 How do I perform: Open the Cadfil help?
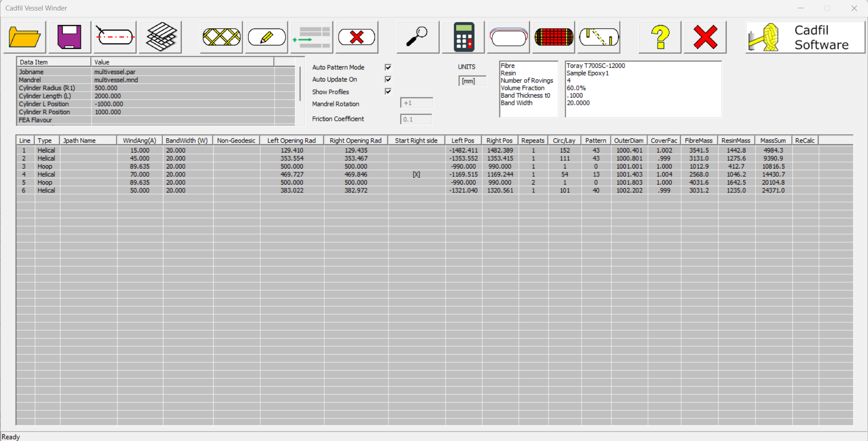tap(659, 37)
